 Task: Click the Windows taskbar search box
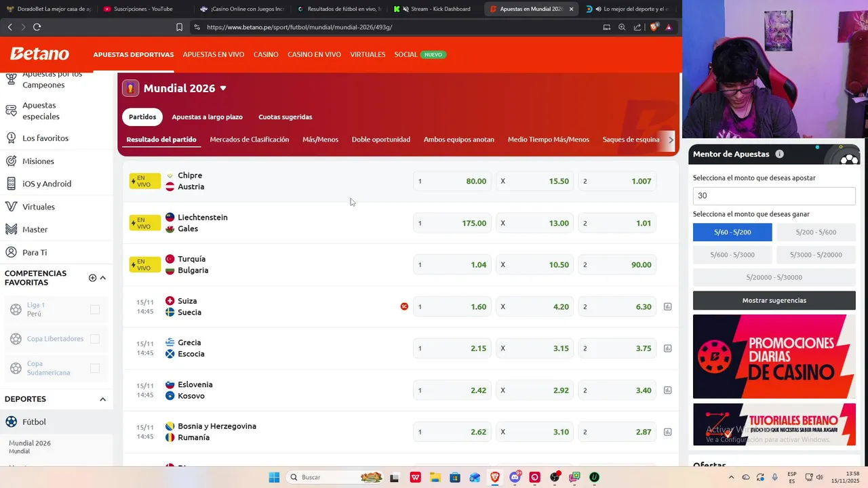point(334,477)
